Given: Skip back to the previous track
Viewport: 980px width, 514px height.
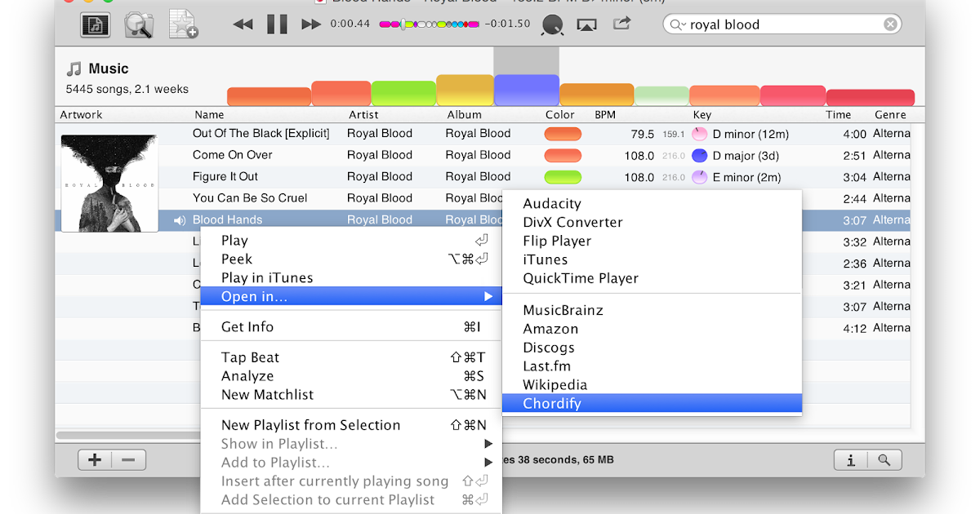Looking at the screenshot, I should click(x=243, y=24).
